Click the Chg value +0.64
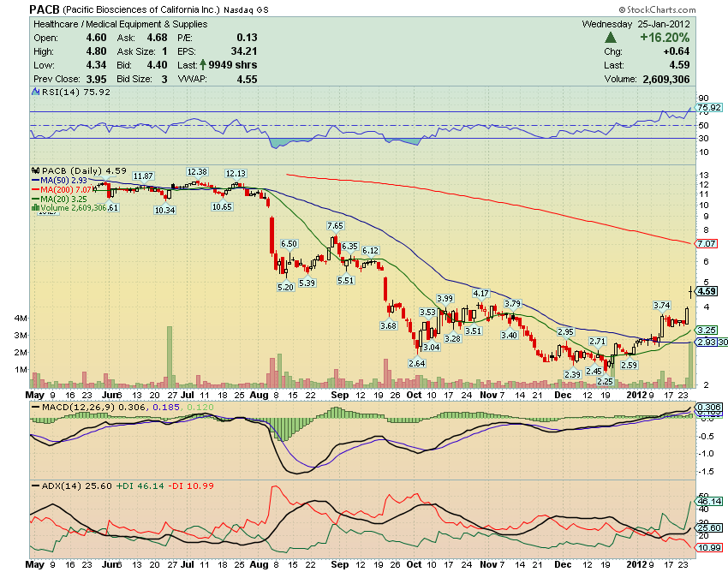Screen dimensions: 728x572 click(x=677, y=51)
